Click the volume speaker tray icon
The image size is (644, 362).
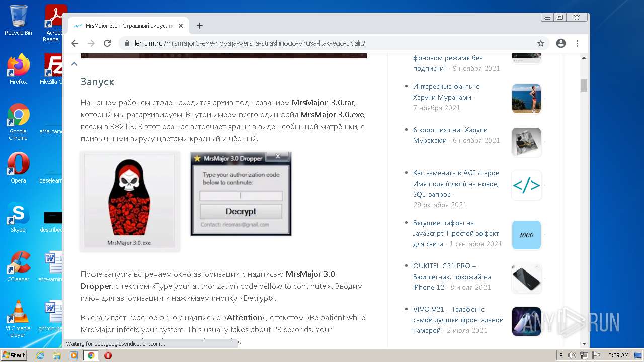[x=572, y=355]
